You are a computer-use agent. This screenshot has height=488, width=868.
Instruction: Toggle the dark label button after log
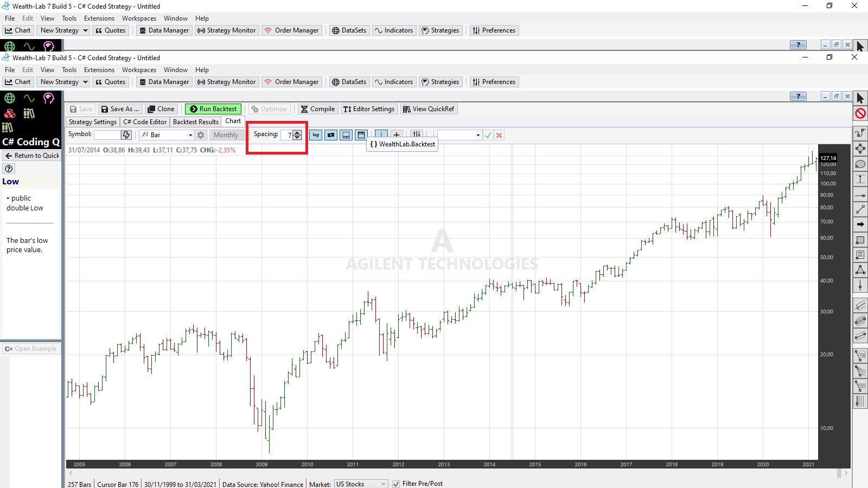click(331, 135)
